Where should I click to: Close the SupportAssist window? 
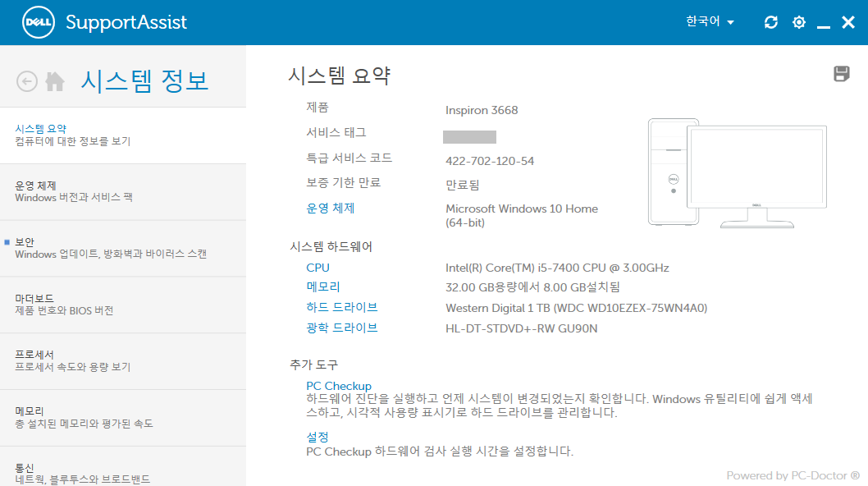coord(848,22)
